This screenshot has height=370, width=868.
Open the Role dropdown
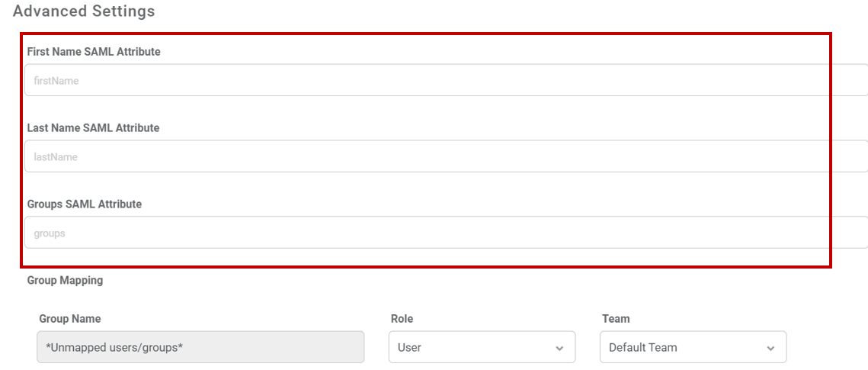click(x=482, y=347)
